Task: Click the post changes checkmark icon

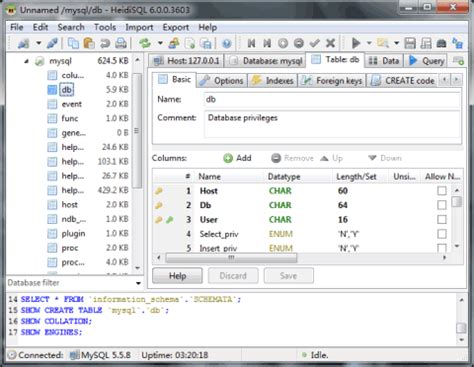Action: click(314, 43)
